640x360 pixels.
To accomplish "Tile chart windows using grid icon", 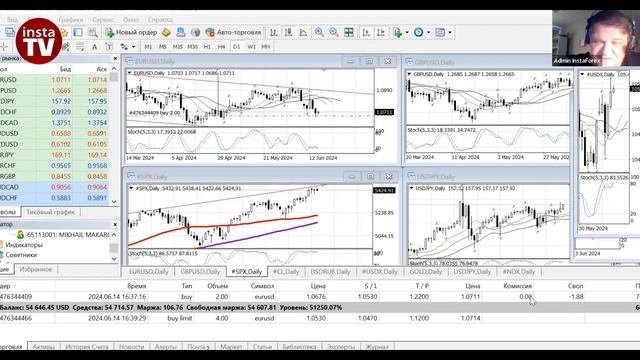I will click(x=349, y=32).
